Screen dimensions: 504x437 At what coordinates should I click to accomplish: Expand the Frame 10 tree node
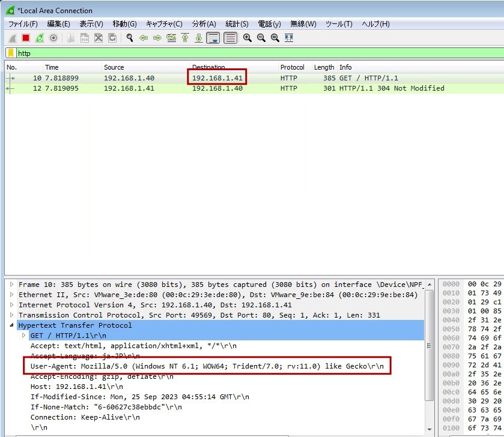[x=11, y=285]
